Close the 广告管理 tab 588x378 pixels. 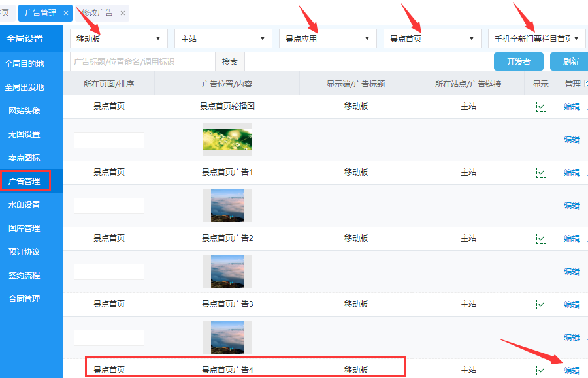66,13
